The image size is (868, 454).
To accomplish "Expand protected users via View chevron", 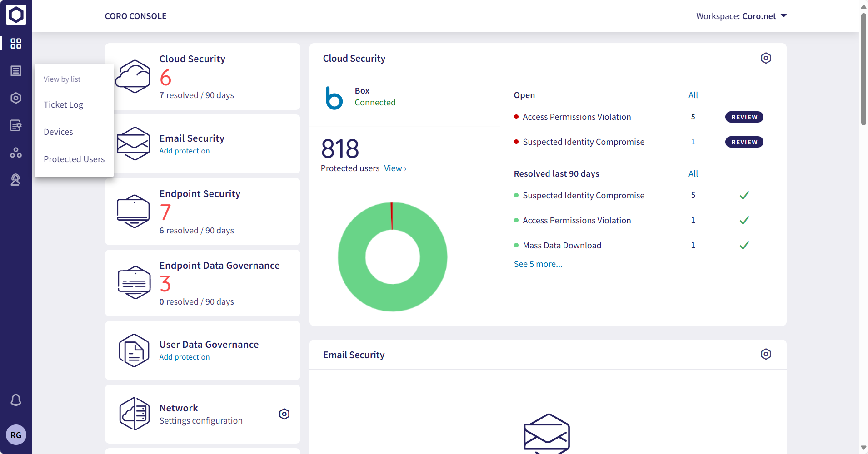I will pos(395,168).
